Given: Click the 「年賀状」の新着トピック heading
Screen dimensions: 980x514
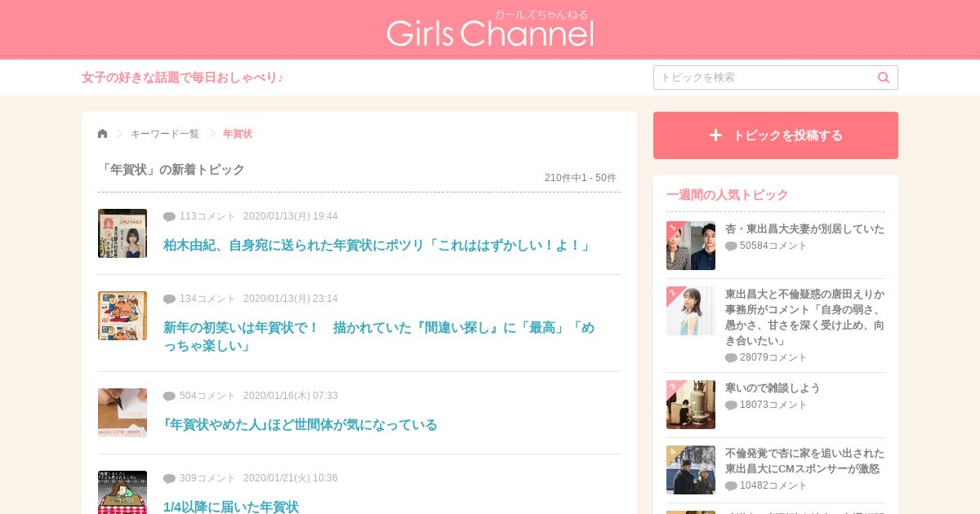Looking at the screenshot, I should pyautogui.click(x=171, y=170).
